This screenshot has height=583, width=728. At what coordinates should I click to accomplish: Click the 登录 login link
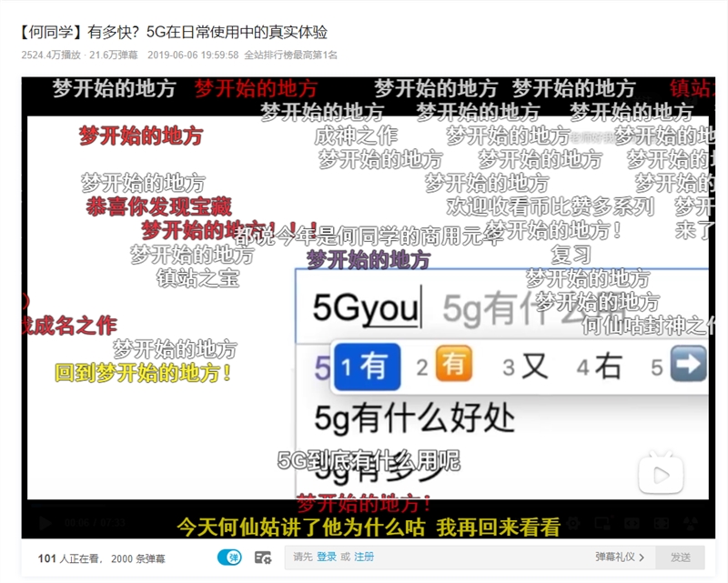point(328,556)
